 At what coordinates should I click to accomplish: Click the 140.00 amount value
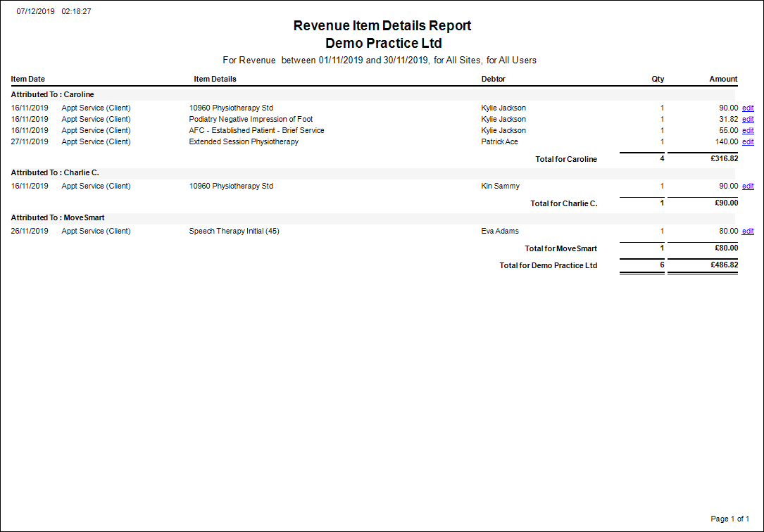pyautogui.click(x=727, y=141)
